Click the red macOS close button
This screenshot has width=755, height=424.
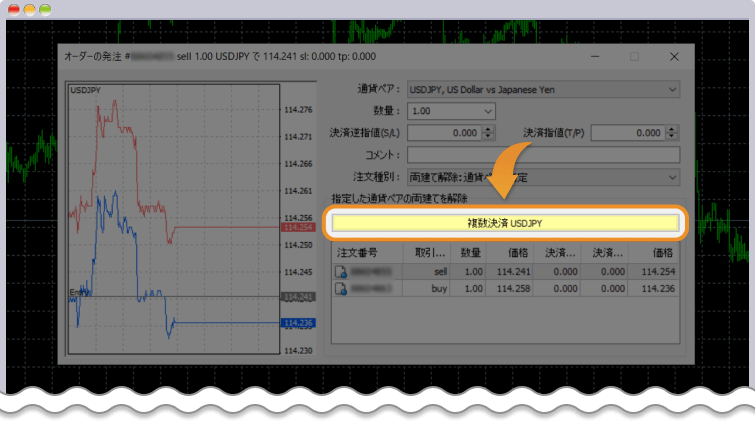click(13, 9)
